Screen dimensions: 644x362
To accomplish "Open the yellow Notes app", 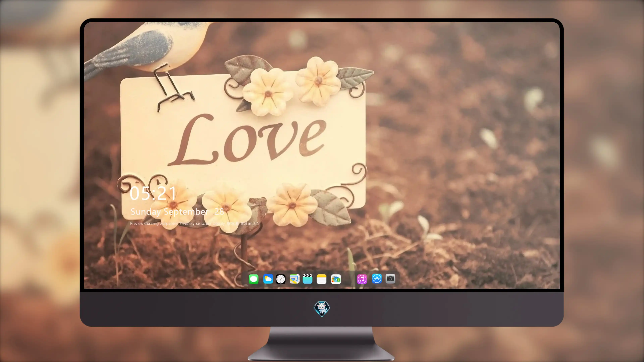I will click(321, 279).
